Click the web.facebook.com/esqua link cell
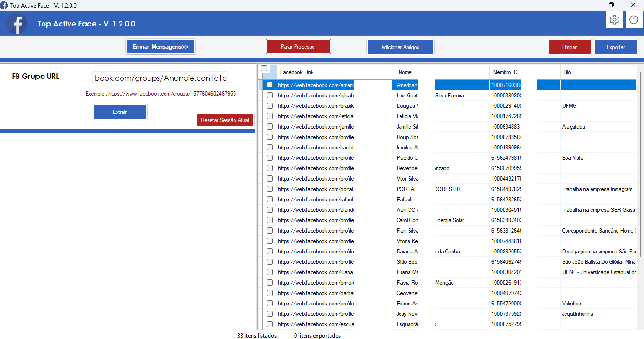 coord(336,324)
